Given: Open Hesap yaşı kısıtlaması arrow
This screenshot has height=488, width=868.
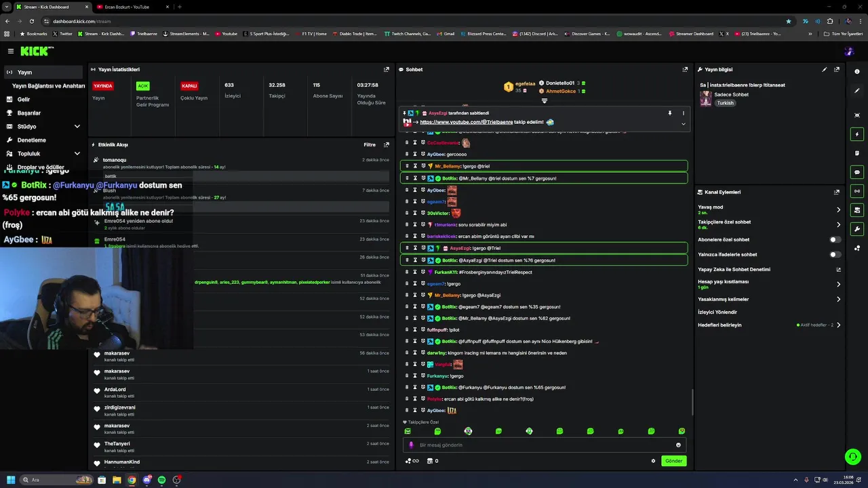Looking at the screenshot, I should (838, 284).
